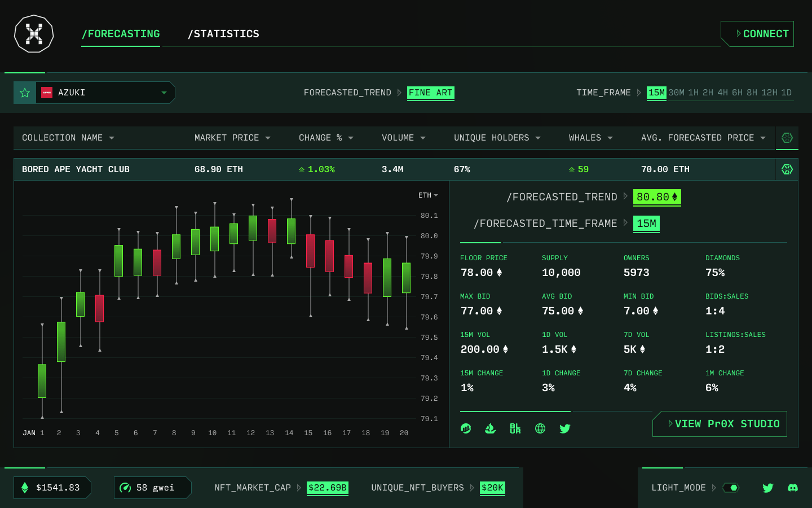Open the Discord icon in bottom bar

(793, 488)
